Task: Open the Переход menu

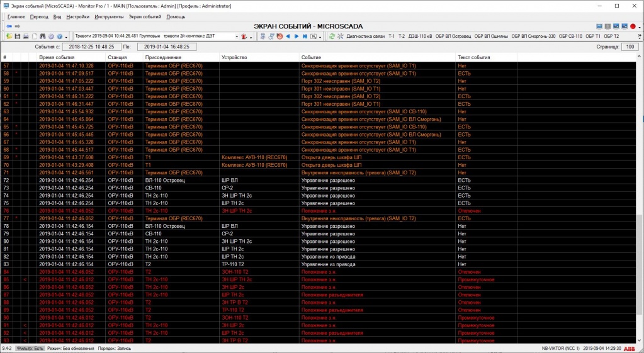Action: click(x=39, y=17)
